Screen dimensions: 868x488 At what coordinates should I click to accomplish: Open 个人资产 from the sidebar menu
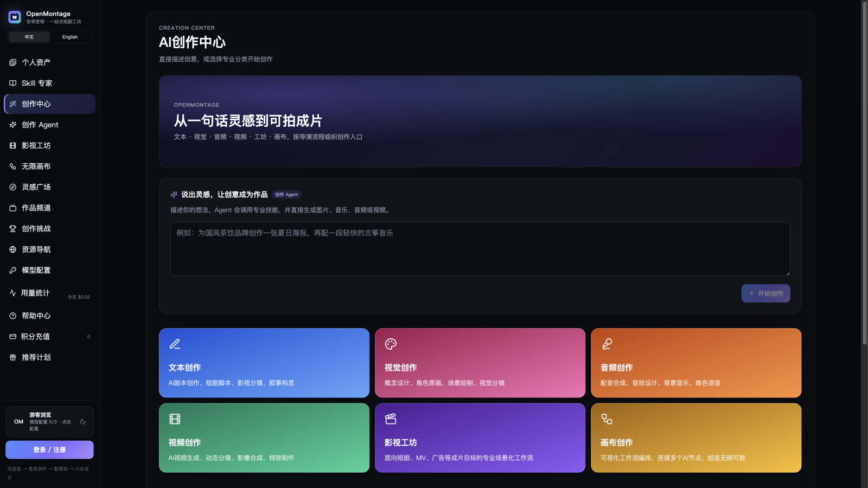pyautogui.click(x=49, y=62)
